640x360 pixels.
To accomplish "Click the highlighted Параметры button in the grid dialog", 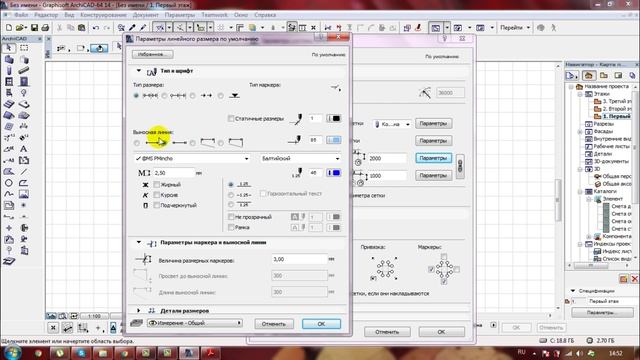I will 433,158.
